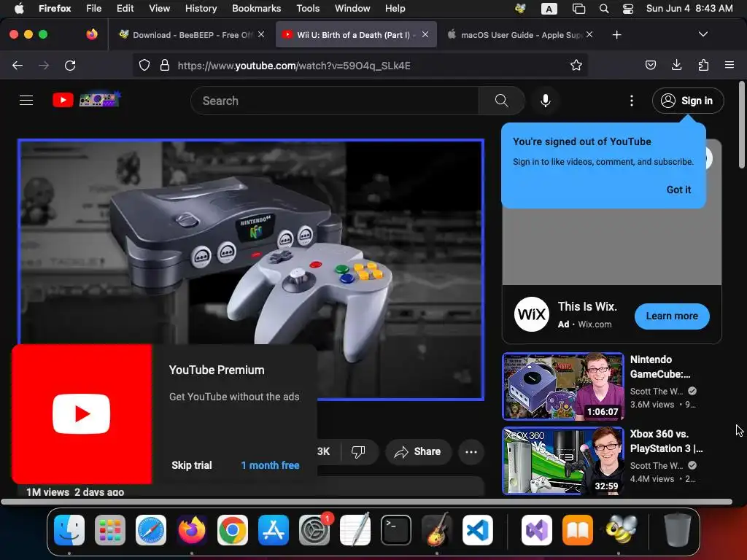Open Launchpad from the Dock
Screen dimensions: 747x560
pyautogui.click(x=110, y=529)
